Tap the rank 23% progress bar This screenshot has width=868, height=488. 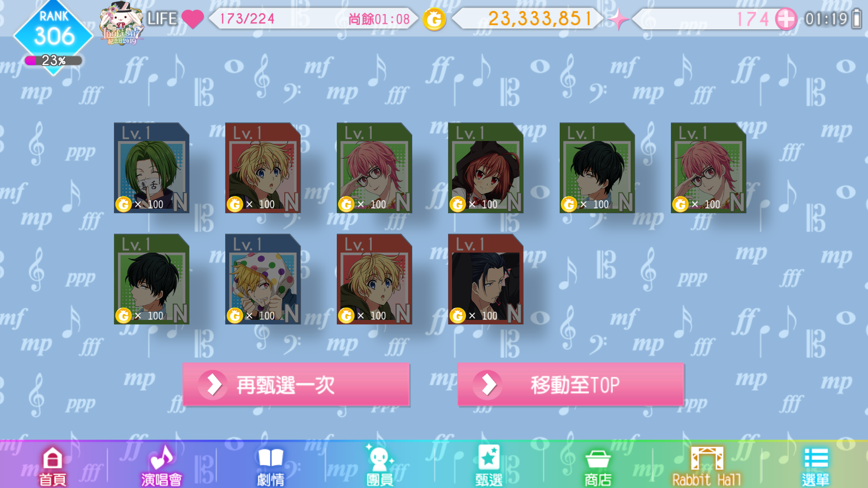click(x=53, y=61)
